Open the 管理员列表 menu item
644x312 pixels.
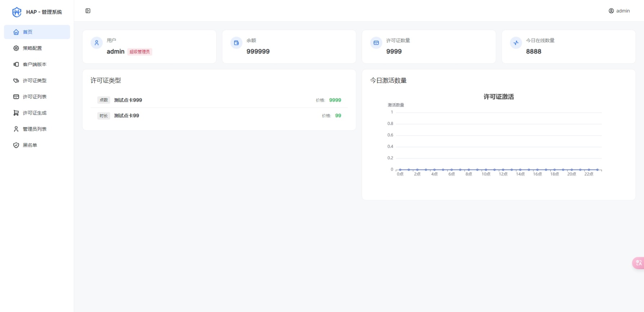(37, 129)
